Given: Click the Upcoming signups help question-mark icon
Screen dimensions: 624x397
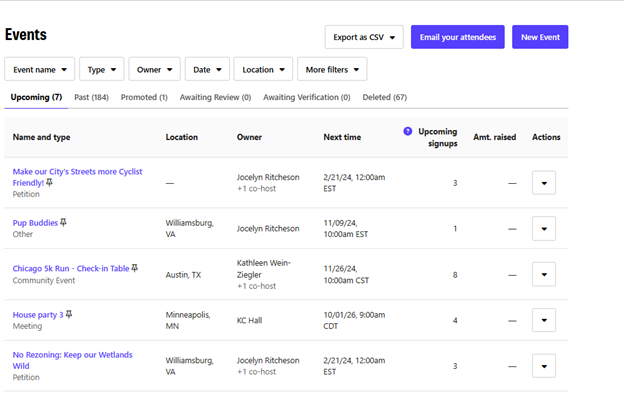Looking at the screenshot, I should [x=408, y=131].
